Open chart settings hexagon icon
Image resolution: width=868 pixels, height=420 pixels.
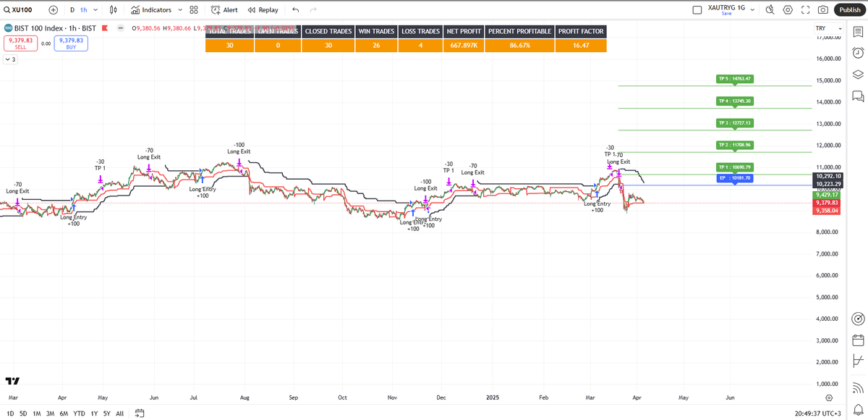pyautogui.click(x=788, y=10)
